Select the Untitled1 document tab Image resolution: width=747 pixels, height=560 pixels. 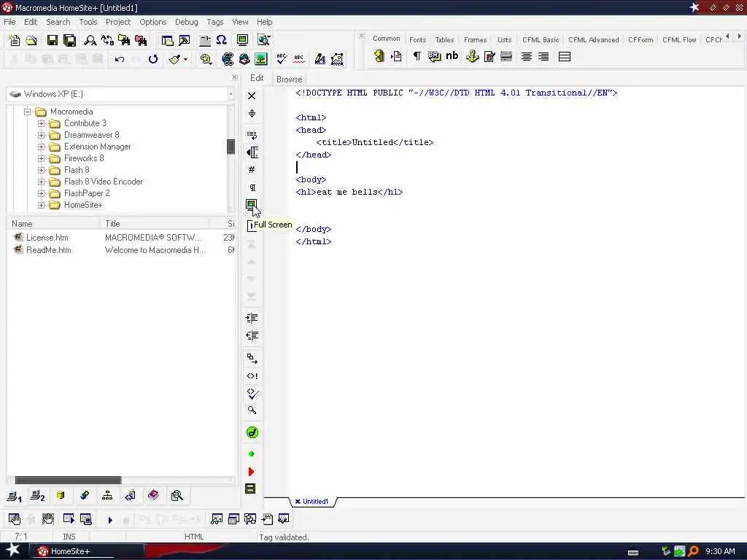coord(312,502)
